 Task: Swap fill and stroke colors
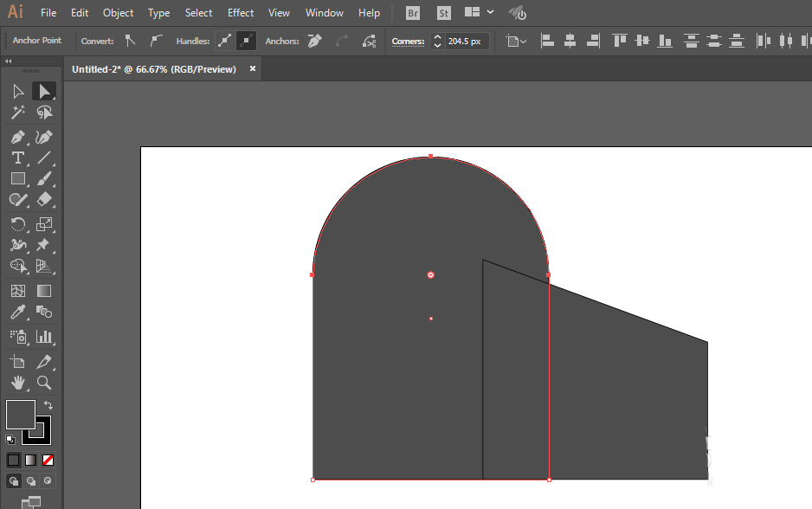(48, 405)
